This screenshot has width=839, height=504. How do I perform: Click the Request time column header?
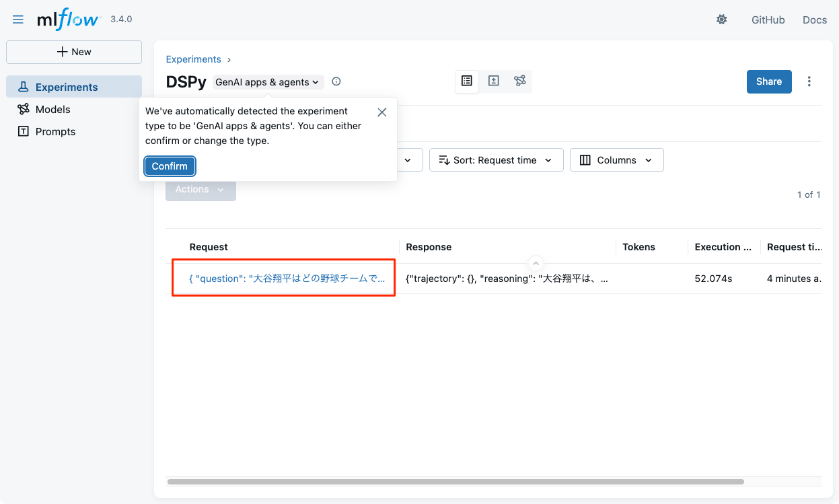coord(794,247)
